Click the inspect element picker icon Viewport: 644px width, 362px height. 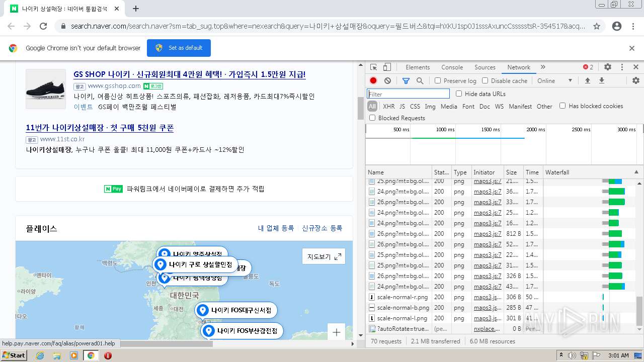point(373,67)
